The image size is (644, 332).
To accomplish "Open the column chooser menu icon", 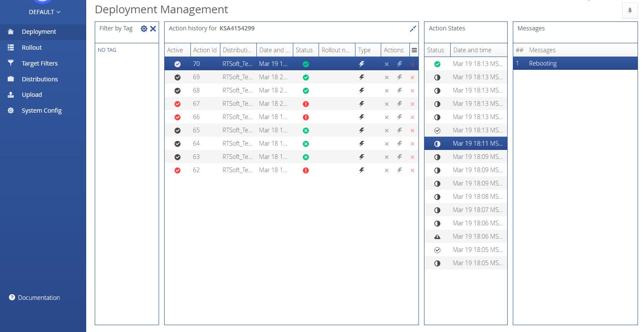I will pos(414,50).
